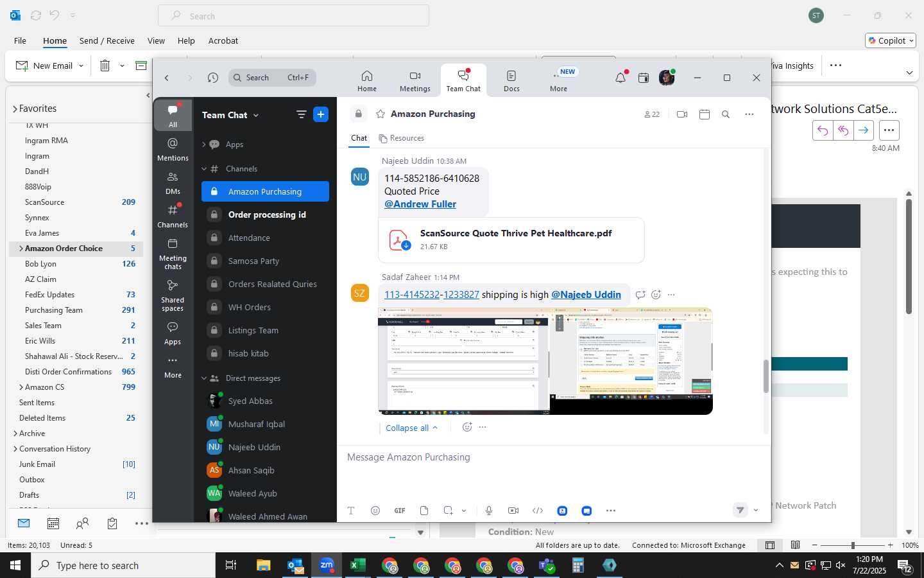
Task: Open the Zoom profile avatar menu
Action: click(x=667, y=78)
